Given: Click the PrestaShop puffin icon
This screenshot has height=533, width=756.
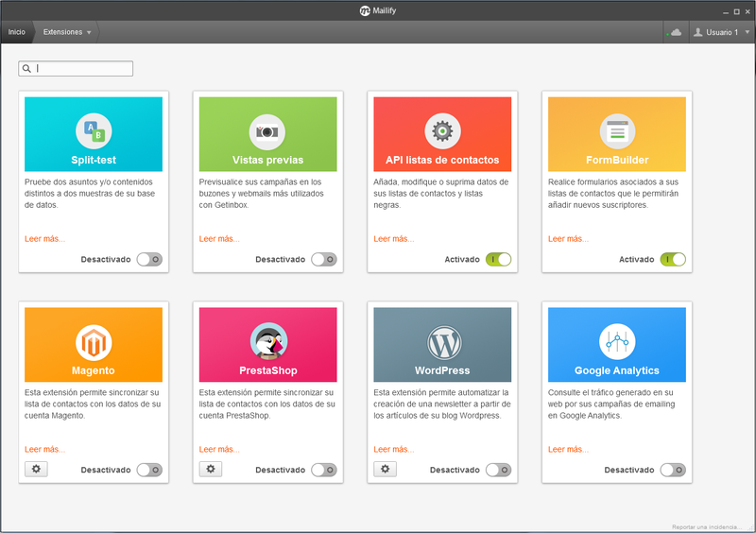Looking at the screenshot, I should (x=268, y=341).
